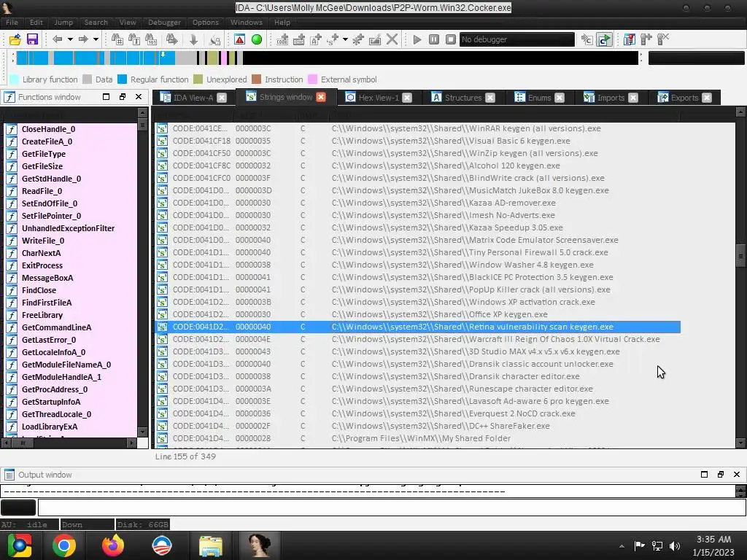Image resolution: width=747 pixels, height=560 pixels.
Task: Open the File menu
Action: coord(12,23)
